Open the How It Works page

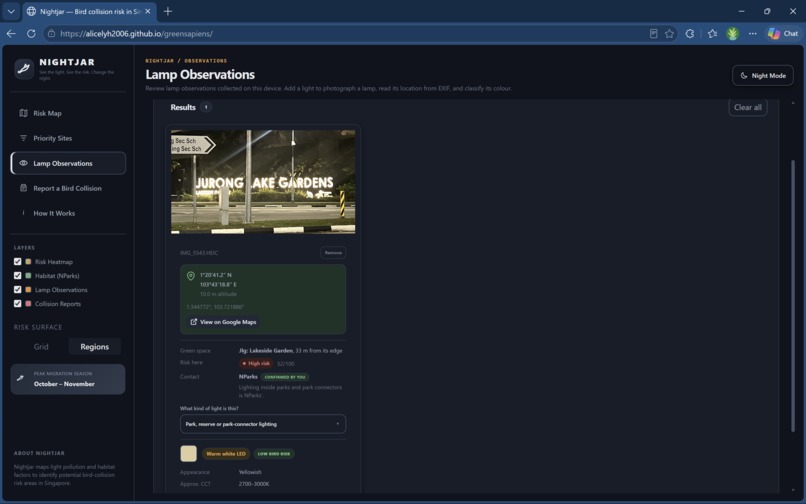(68, 213)
